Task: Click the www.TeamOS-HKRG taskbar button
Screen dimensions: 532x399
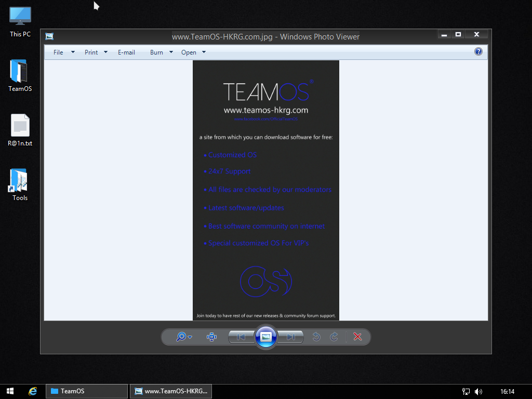Action: pyautogui.click(x=171, y=391)
